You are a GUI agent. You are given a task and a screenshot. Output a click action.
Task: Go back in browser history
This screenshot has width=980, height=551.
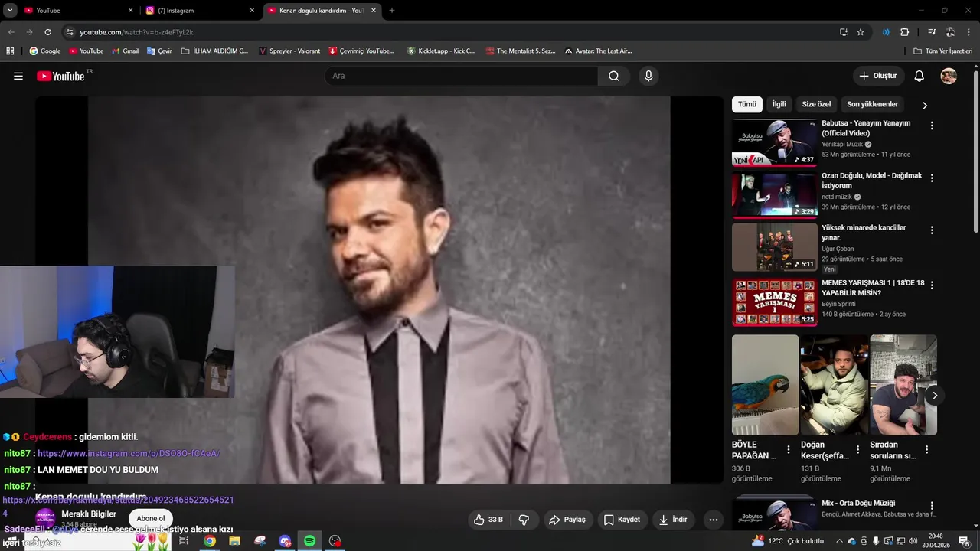pyautogui.click(x=11, y=32)
